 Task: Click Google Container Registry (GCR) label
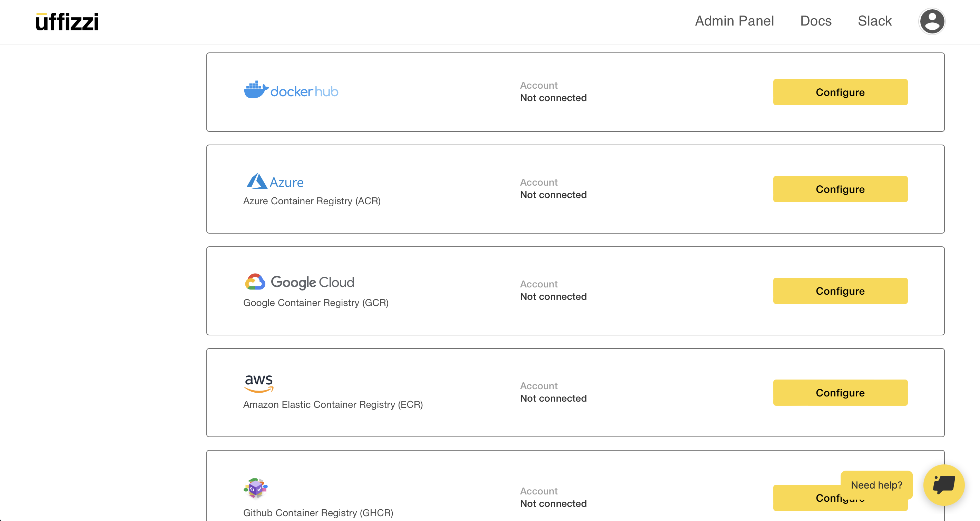[316, 303]
